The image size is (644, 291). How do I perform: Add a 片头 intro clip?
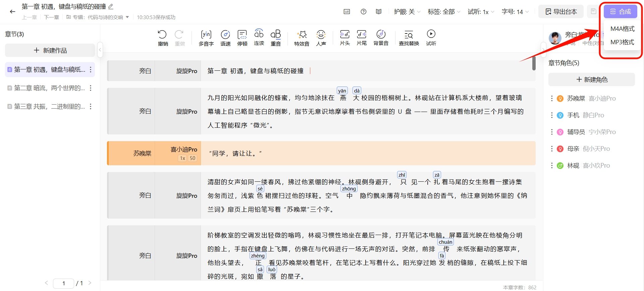345,38
